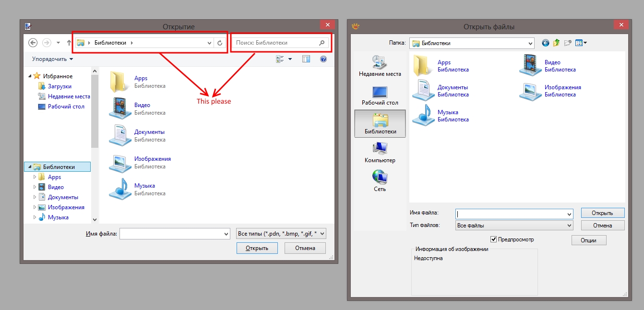The image size is (644, 310).
Task: Open Папка dropdown in Открыть файлы
Action: (472, 43)
